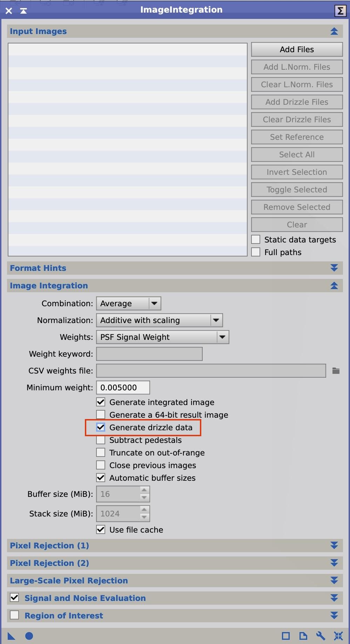Enable Generate a 64-bit result image

coord(101,415)
